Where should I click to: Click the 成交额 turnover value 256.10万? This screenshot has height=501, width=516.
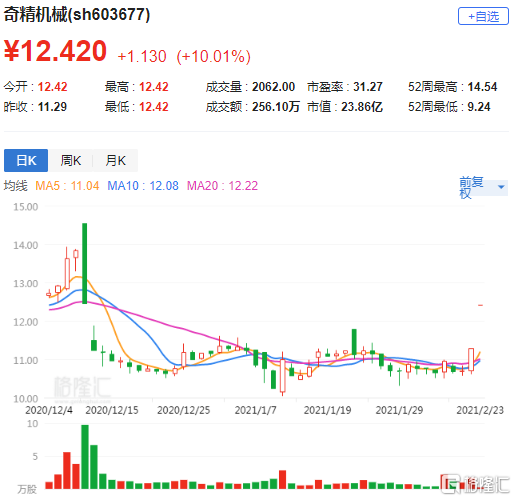276,107
